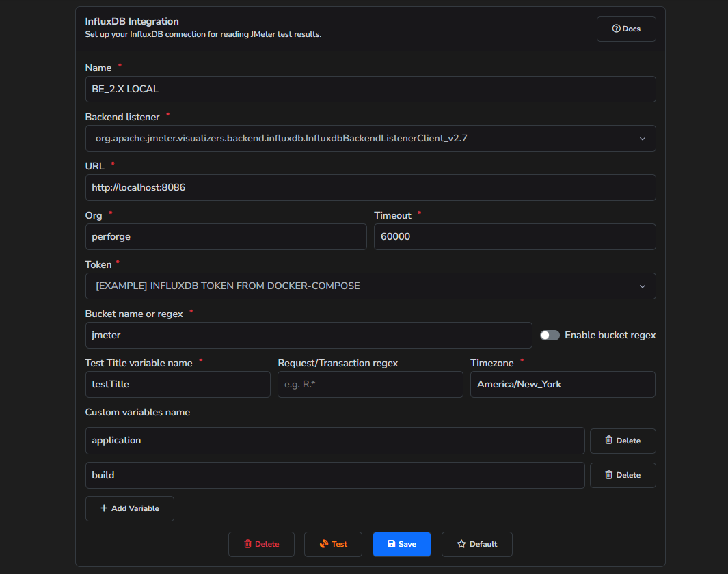
Task: Expand the Token dropdown
Action: coord(643,286)
